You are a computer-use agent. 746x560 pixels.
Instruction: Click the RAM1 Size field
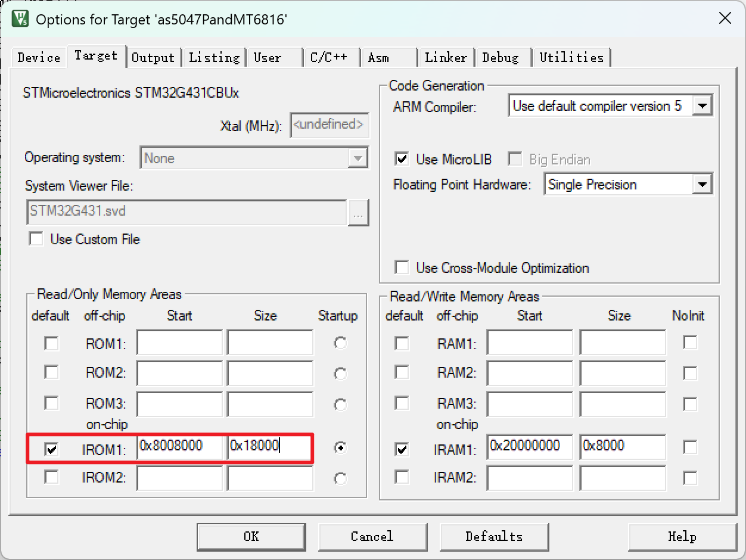[x=623, y=343]
